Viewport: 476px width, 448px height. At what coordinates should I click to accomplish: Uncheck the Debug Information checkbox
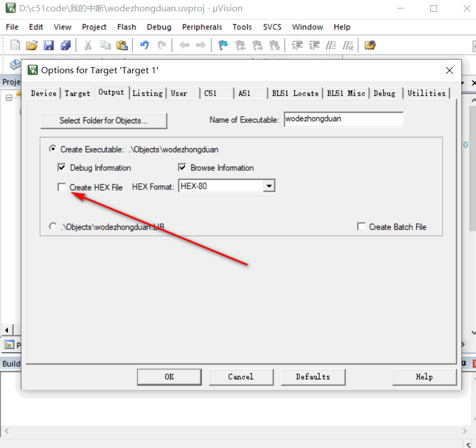click(x=61, y=167)
